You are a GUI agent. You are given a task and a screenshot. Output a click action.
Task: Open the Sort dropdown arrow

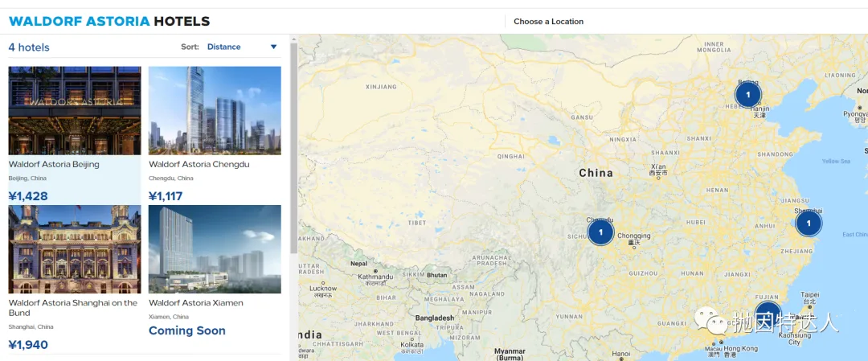(x=273, y=47)
